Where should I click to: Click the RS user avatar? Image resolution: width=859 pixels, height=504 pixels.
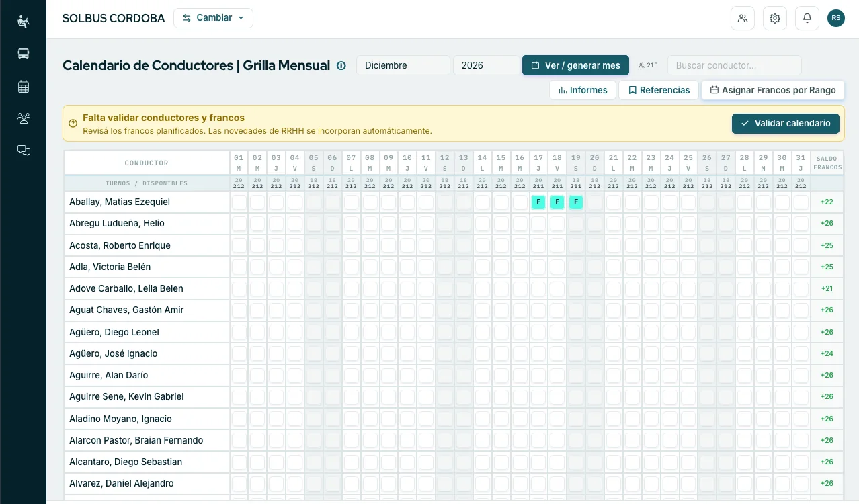click(x=836, y=18)
